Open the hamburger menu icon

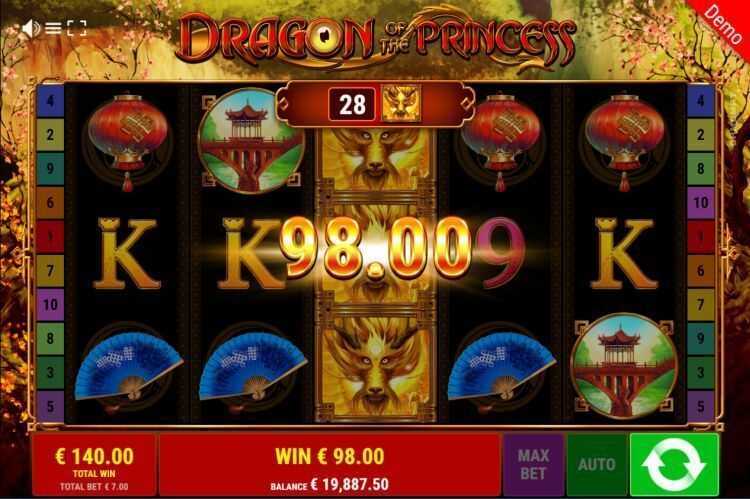click(53, 29)
